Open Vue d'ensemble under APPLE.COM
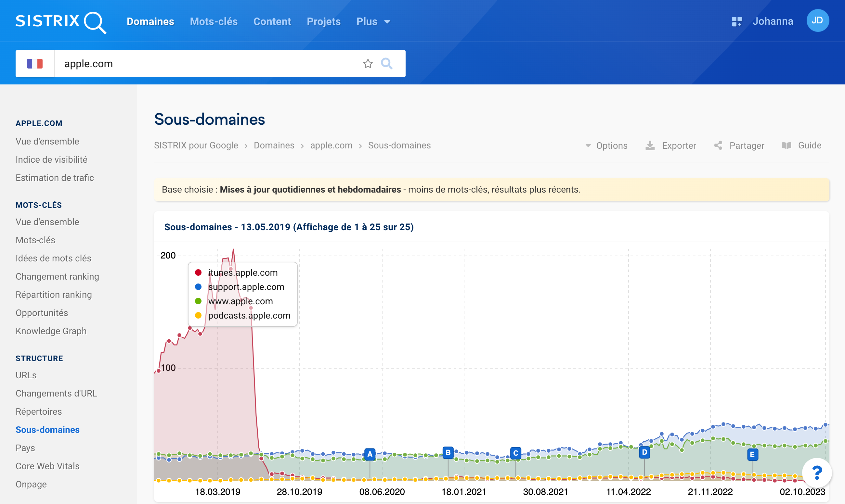 [47, 141]
